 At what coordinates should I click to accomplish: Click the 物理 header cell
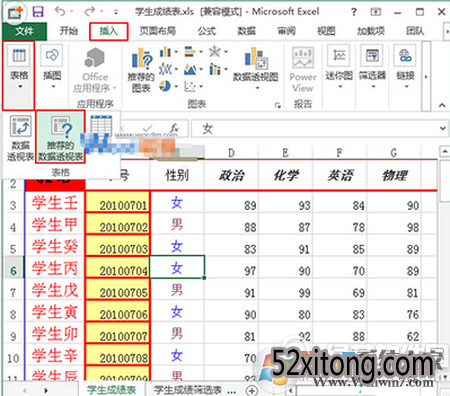[x=394, y=175]
